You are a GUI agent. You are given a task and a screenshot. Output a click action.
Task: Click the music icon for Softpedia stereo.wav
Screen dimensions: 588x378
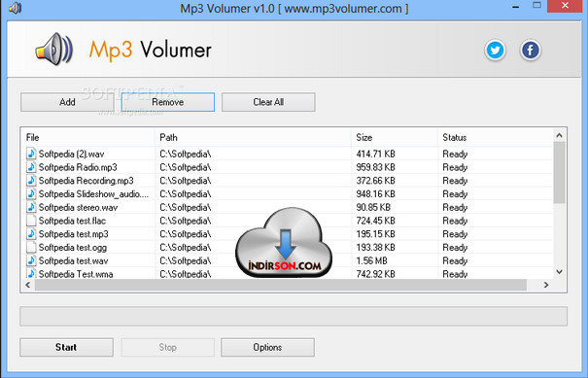31,207
